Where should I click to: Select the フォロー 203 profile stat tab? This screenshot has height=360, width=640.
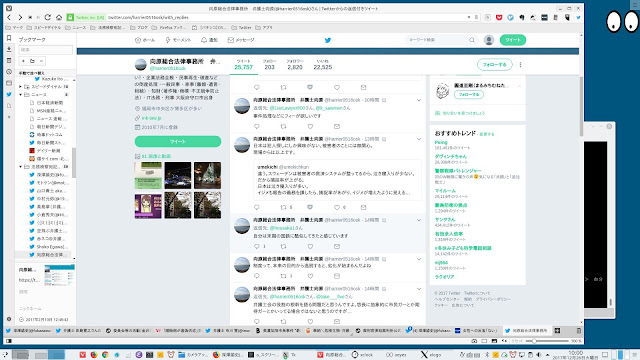tap(269, 64)
